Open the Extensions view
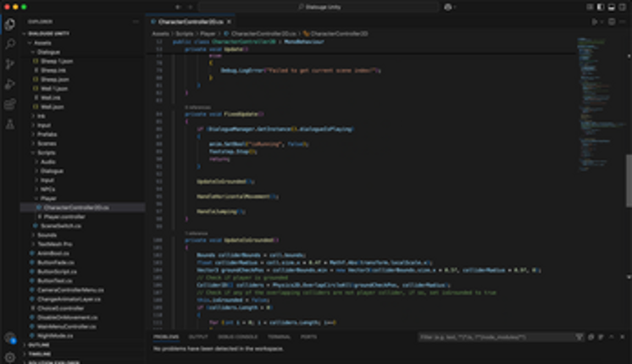632x364 pixels. pos(10,104)
